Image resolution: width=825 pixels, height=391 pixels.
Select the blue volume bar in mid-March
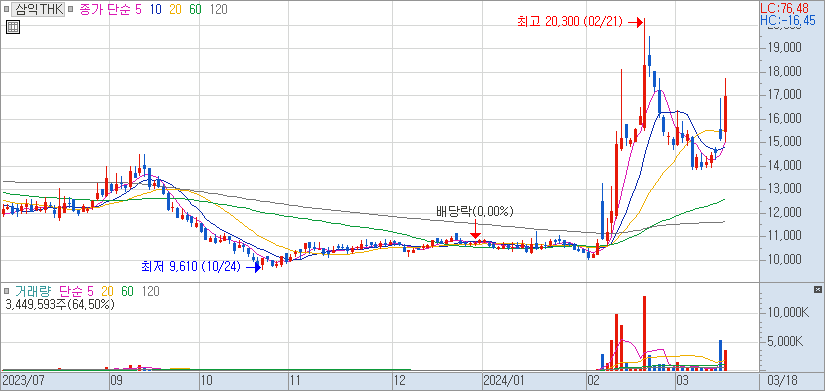point(721,355)
